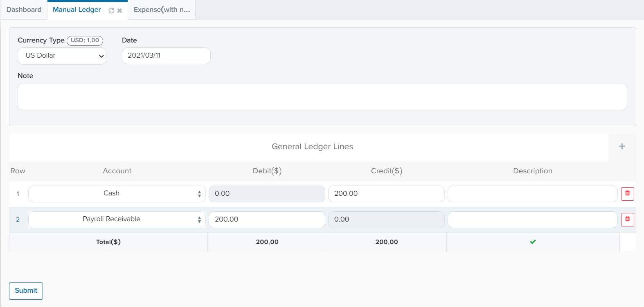Switch to the Dashboard tab
The width and height of the screenshot is (644, 307).
point(24,10)
